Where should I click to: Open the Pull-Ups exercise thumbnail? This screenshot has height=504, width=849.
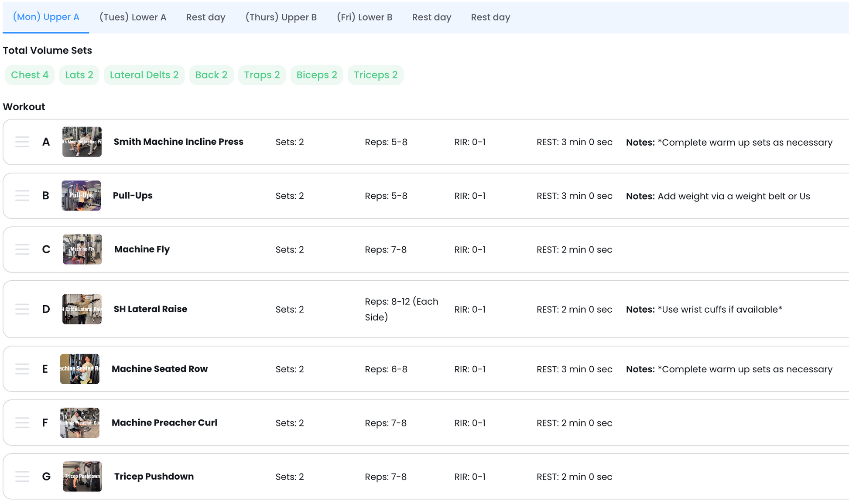[81, 196]
